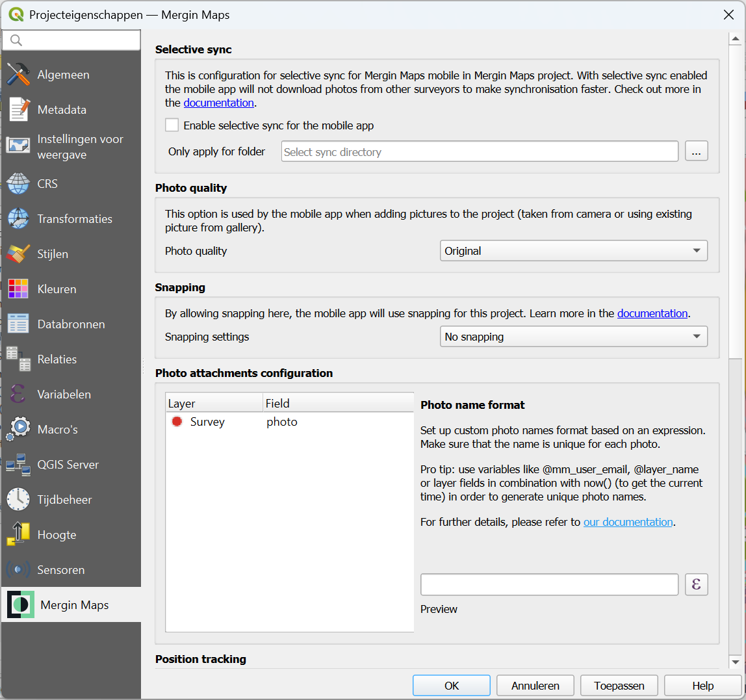The image size is (746, 700).
Task: Select the Survey layer row
Action: coord(207,422)
